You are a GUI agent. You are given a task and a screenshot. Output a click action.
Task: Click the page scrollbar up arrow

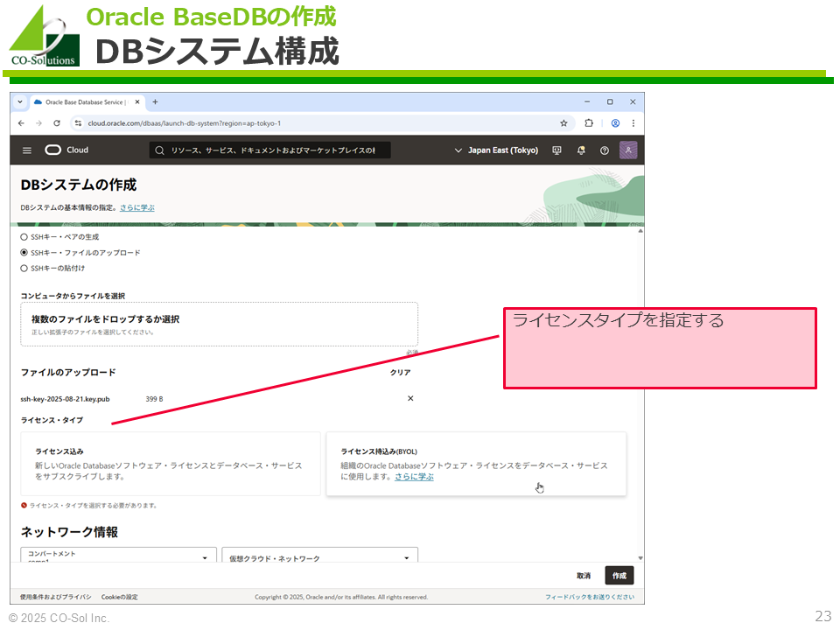(x=640, y=231)
